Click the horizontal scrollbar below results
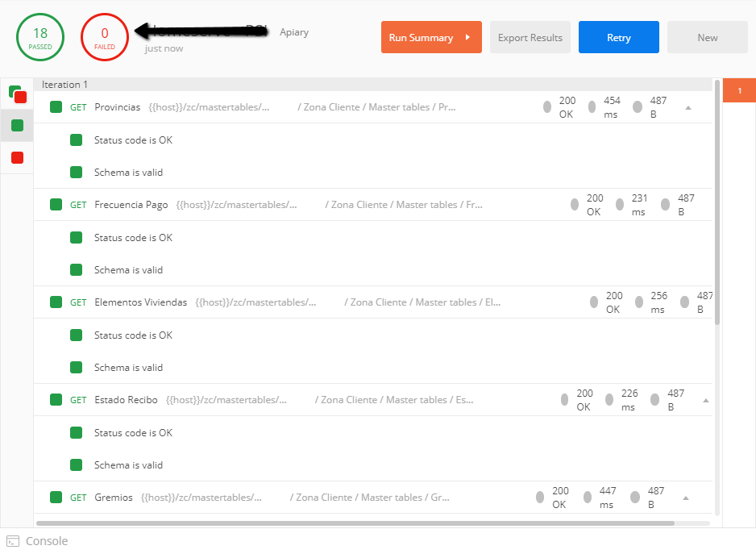Screen dimensions: 756x554 pos(355,523)
